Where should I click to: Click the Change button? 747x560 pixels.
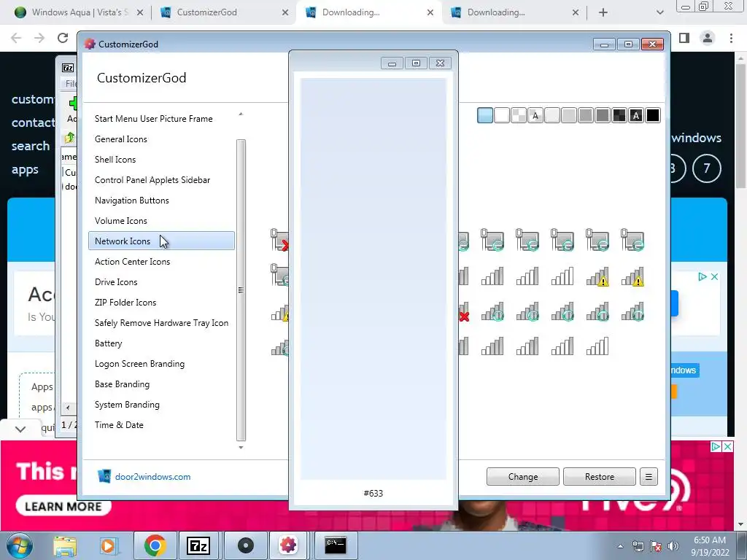coord(522,477)
